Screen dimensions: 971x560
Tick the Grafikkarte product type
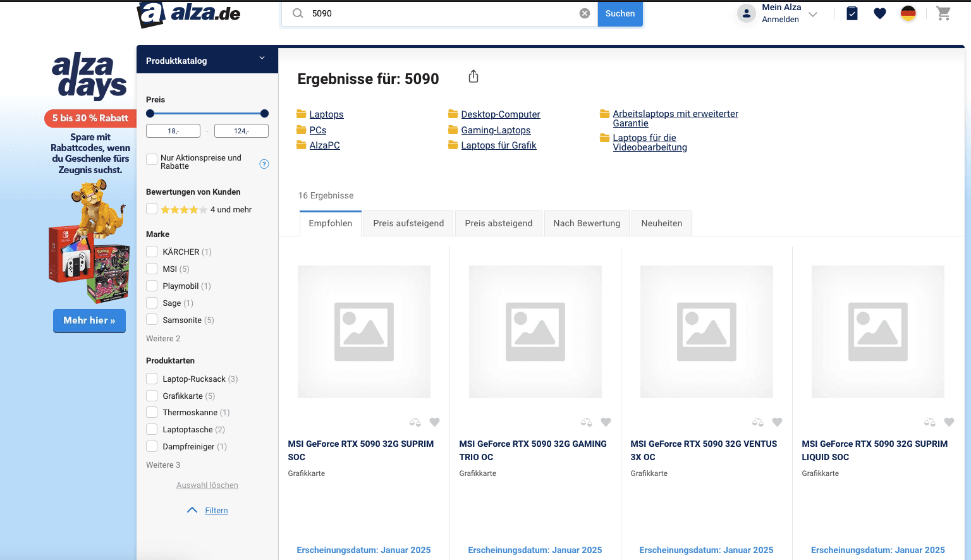click(x=152, y=396)
